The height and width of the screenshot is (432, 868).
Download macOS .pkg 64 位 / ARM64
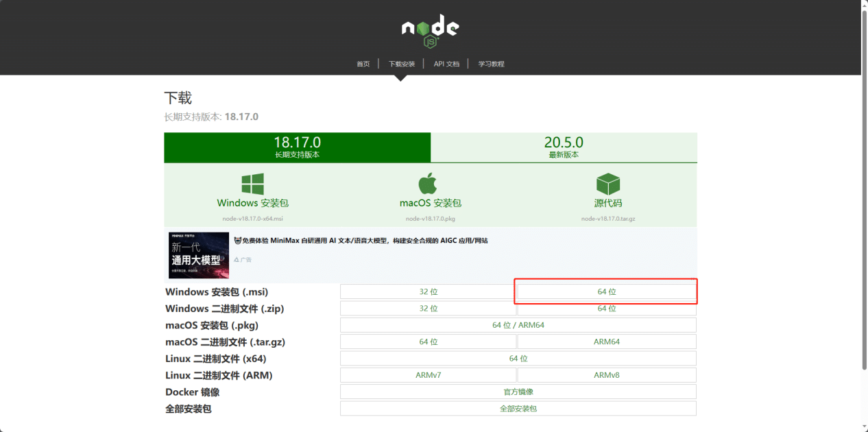pyautogui.click(x=518, y=325)
